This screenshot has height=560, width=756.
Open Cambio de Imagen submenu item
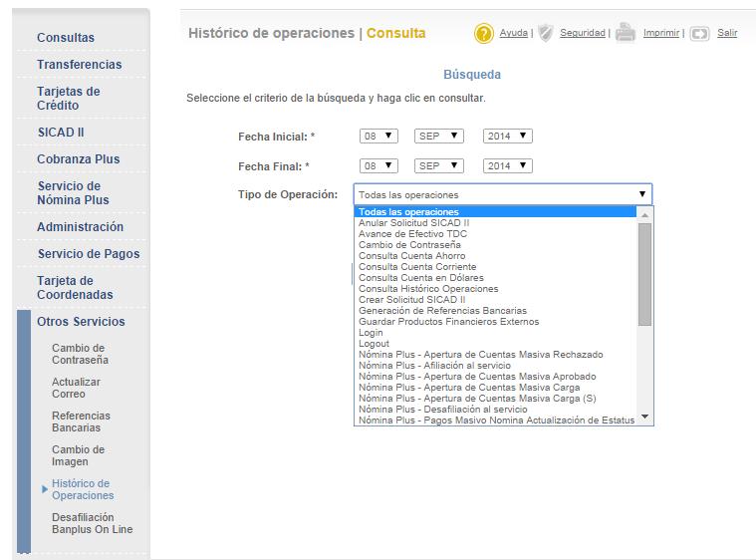(78, 455)
